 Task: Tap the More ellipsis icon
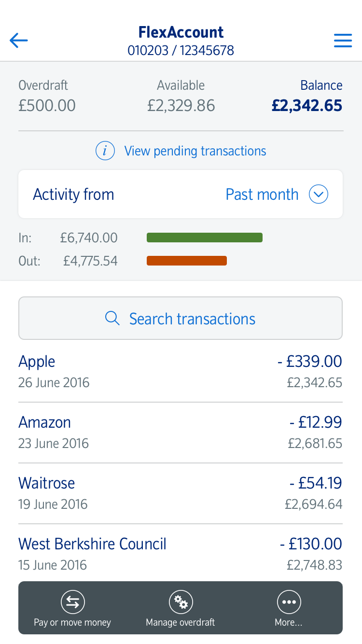[x=289, y=602]
